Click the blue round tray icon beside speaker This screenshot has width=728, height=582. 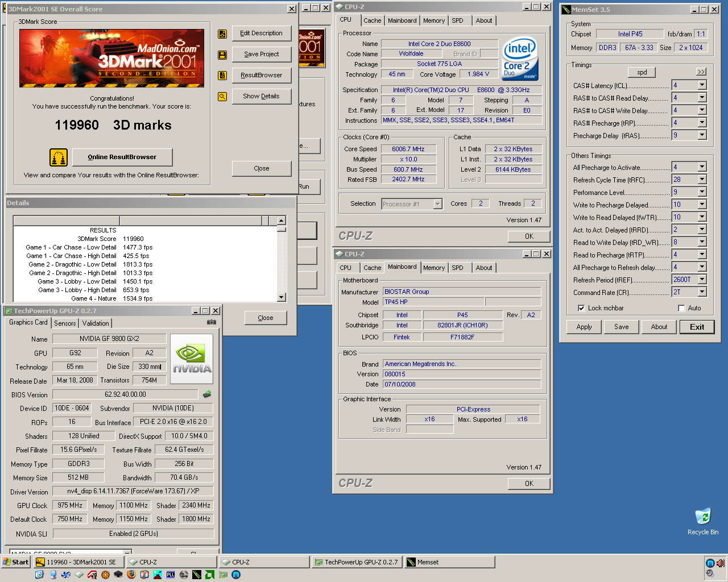click(x=710, y=563)
